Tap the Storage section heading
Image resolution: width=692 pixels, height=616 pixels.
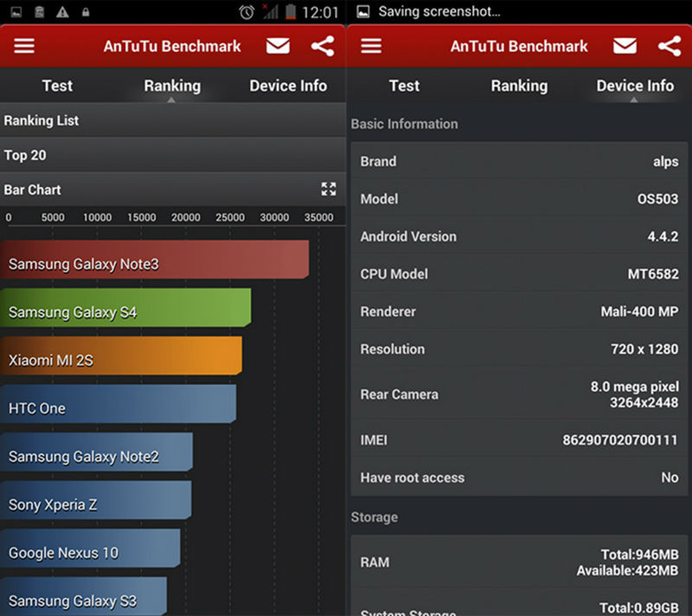[375, 517]
